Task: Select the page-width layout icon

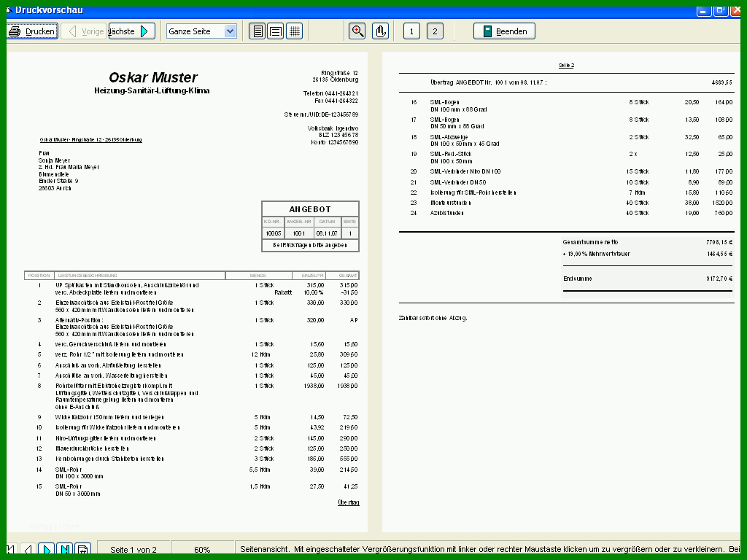Action: 275,31
